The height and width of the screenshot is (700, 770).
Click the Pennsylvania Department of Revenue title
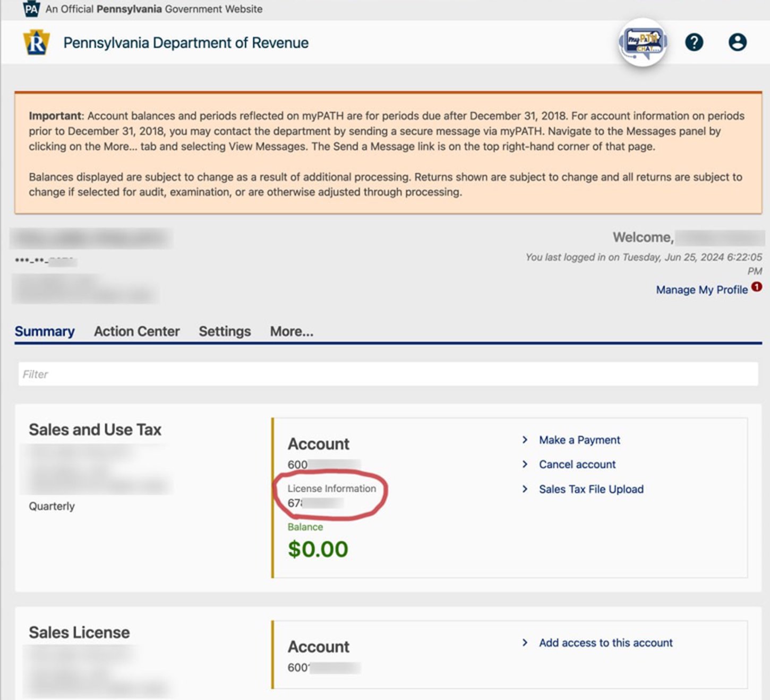tap(186, 43)
